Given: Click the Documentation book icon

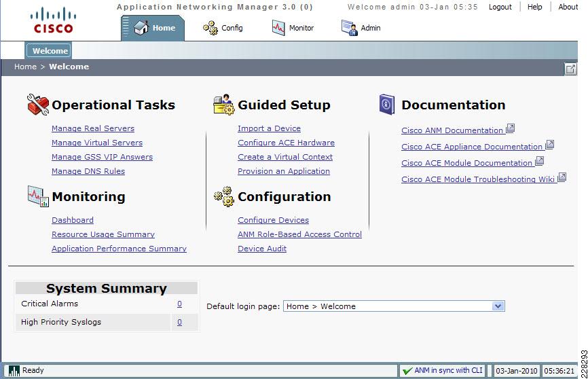Looking at the screenshot, I should [386, 105].
